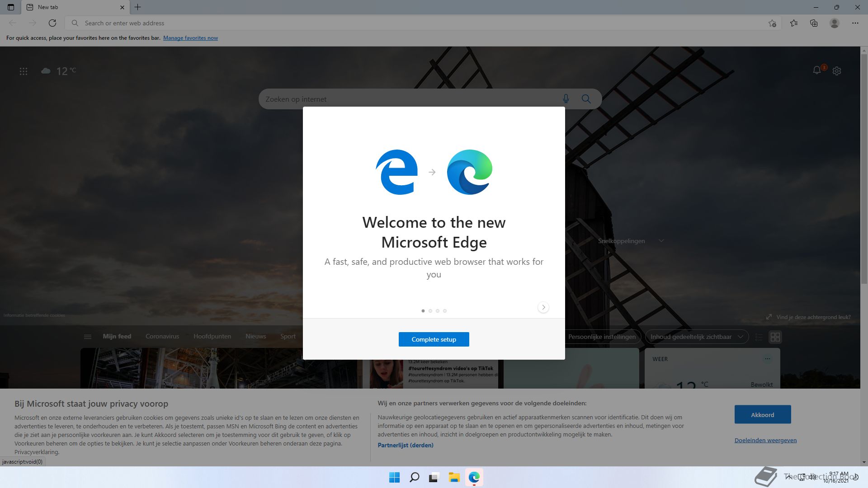The height and width of the screenshot is (488, 868).
Task: Open Settings and more ellipsis menu
Action: point(855,23)
